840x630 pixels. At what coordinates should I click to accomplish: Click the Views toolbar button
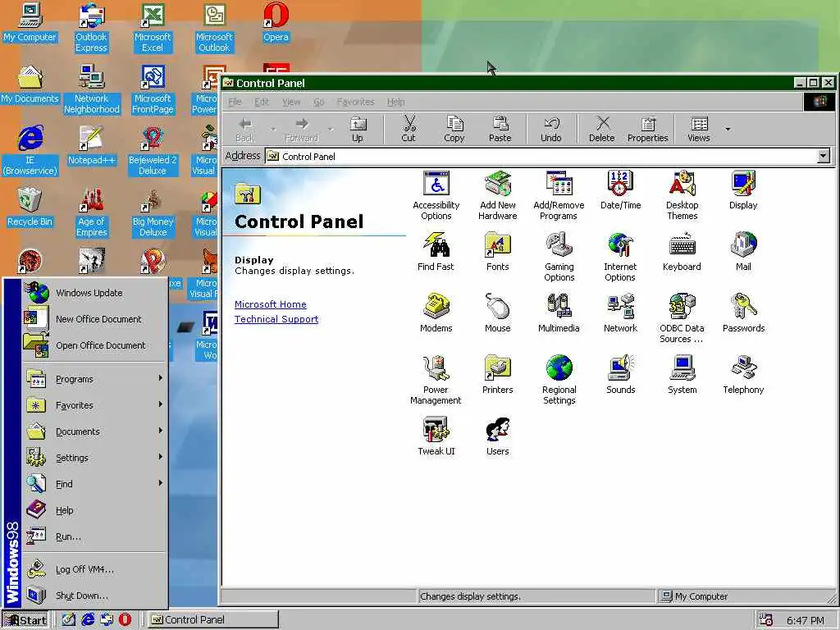click(699, 130)
